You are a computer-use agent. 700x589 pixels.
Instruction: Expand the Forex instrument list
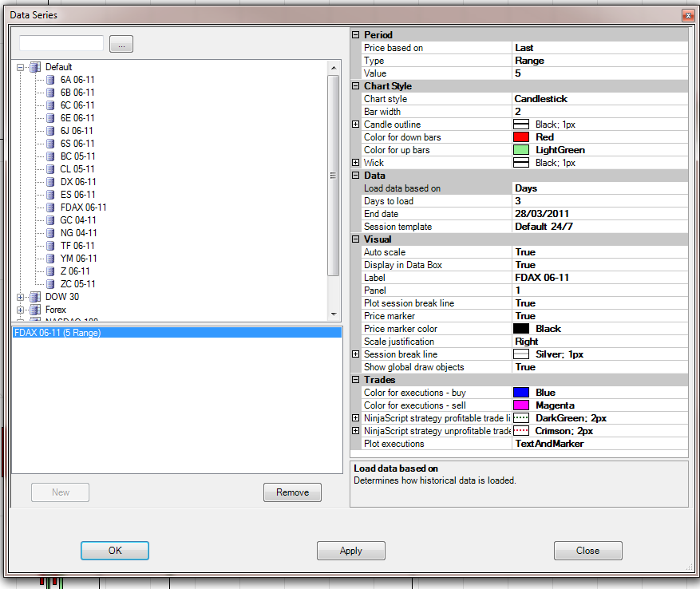[21, 310]
